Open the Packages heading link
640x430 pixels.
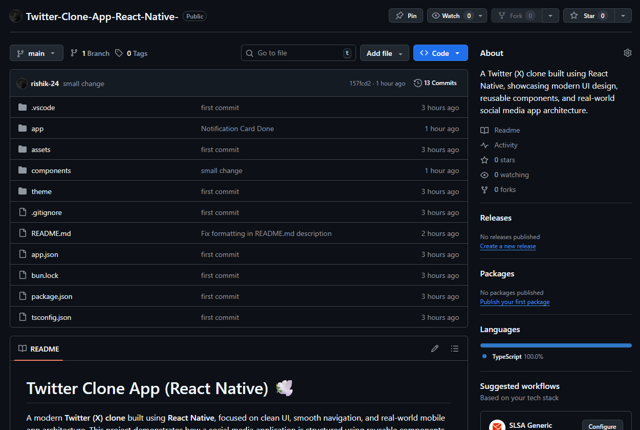tap(497, 274)
